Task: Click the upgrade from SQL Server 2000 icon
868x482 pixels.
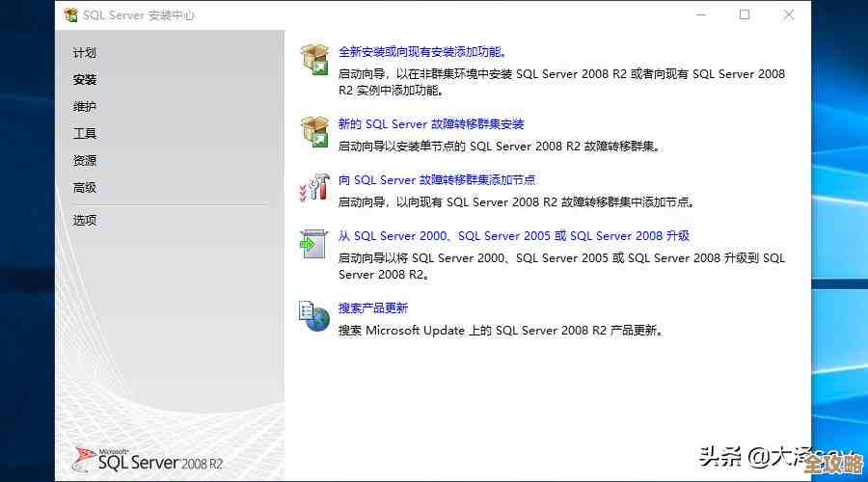Action: 313,244
